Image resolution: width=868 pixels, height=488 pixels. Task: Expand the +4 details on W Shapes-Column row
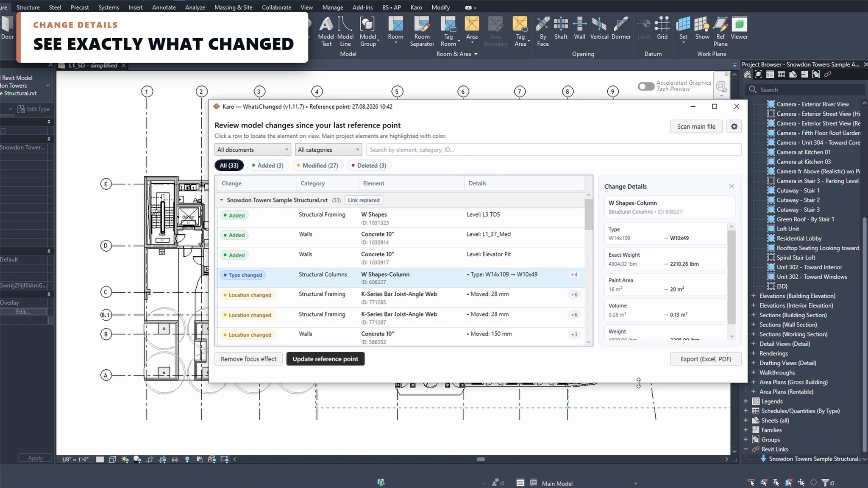pyautogui.click(x=574, y=274)
